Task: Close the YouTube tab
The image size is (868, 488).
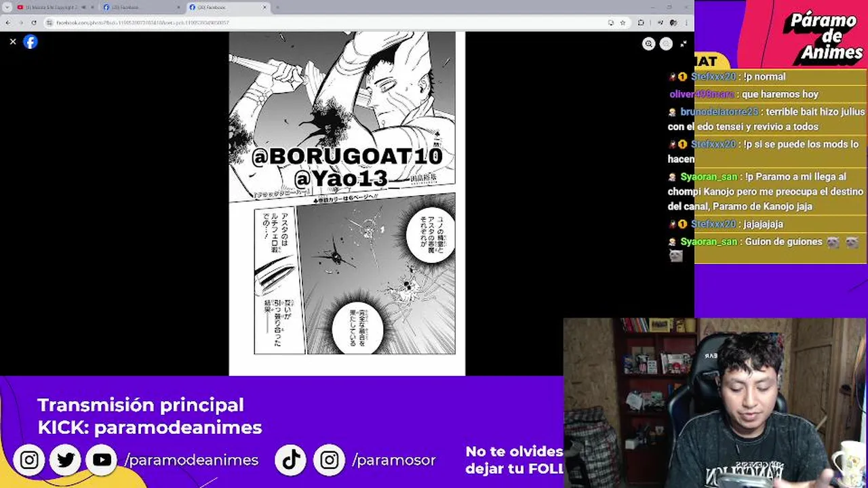Action: point(92,7)
